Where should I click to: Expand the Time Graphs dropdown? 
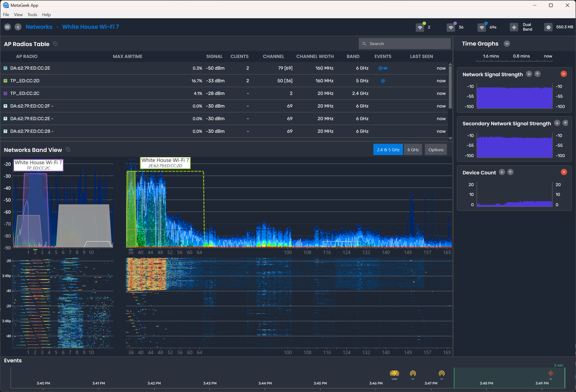pyautogui.click(x=507, y=44)
